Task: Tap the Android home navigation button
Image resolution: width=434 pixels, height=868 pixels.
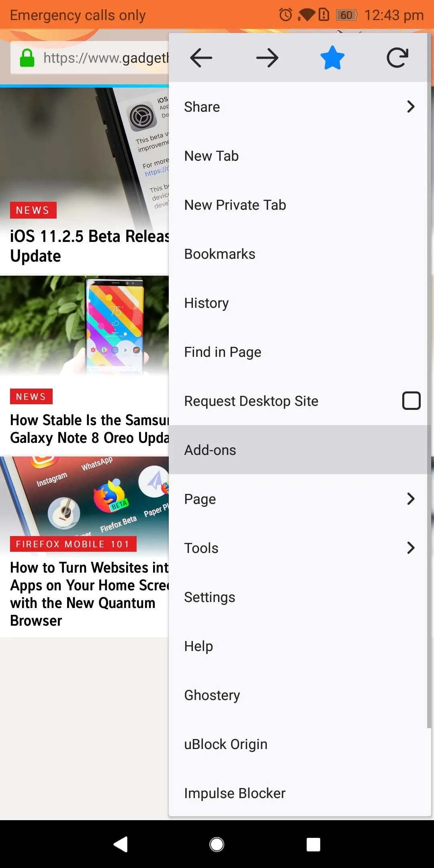Action: pos(217,844)
